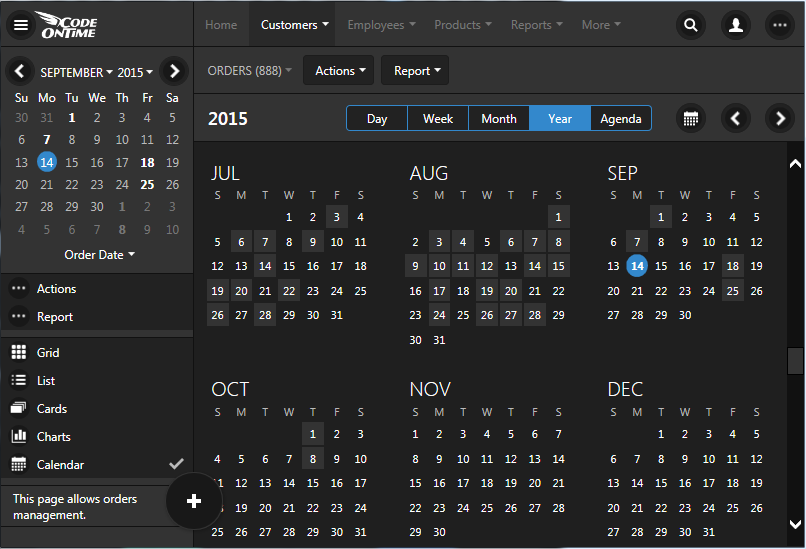Viewport: 806px width, 549px height.
Task: Expand the Report dropdown in toolbar
Action: 415,71
